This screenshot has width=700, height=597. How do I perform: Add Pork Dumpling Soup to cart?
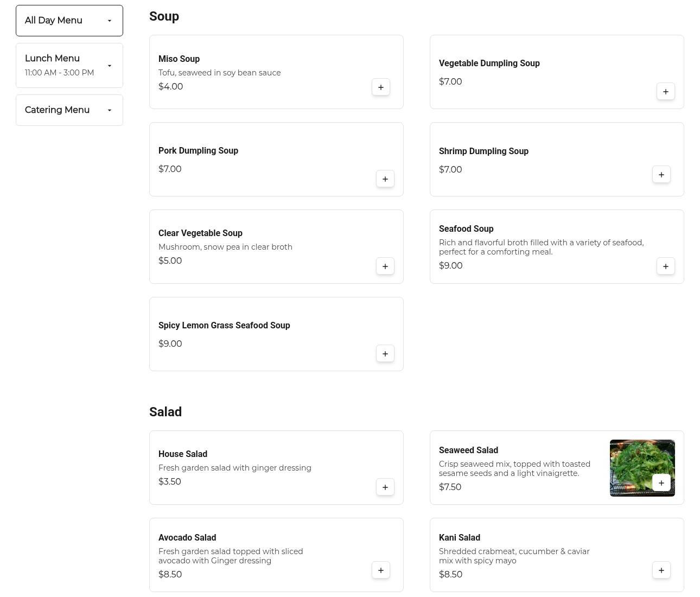coord(385,179)
